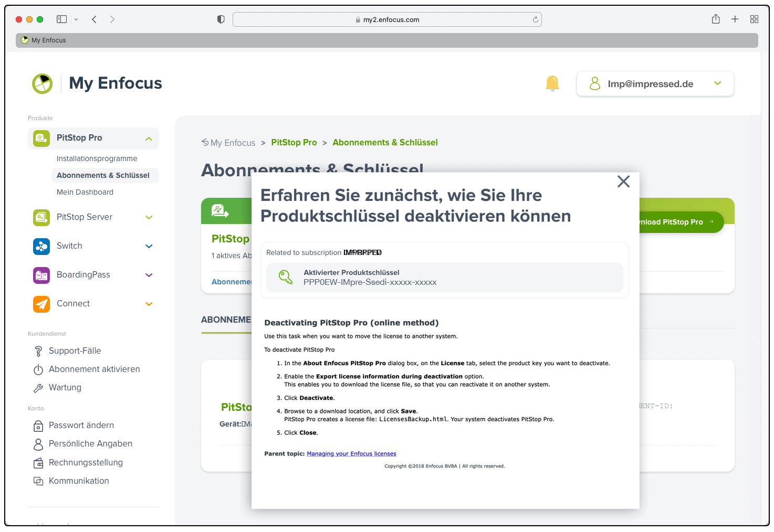The width and height of the screenshot is (774, 532).
Task: Click PitStop Pro in the breadcrumb
Action: click(294, 142)
